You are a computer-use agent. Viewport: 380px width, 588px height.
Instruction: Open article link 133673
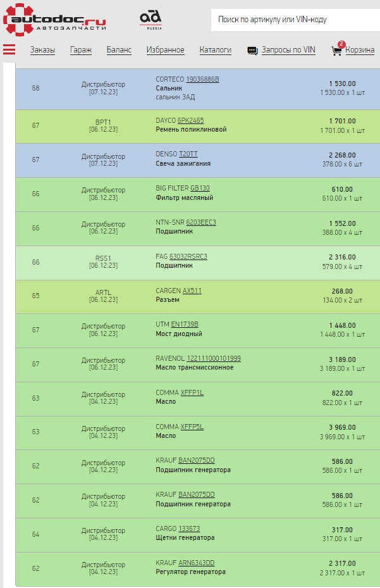pyautogui.click(x=189, y=529)
